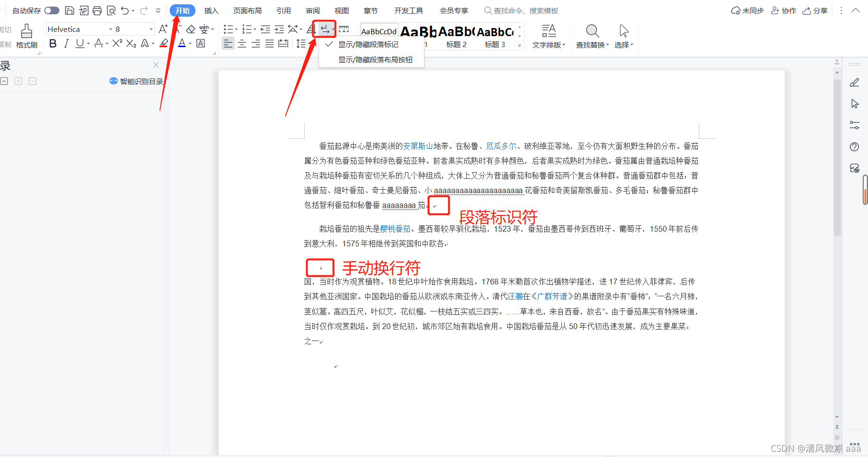
Task: Select the Format Painter tool
Action: pos(27,36)
